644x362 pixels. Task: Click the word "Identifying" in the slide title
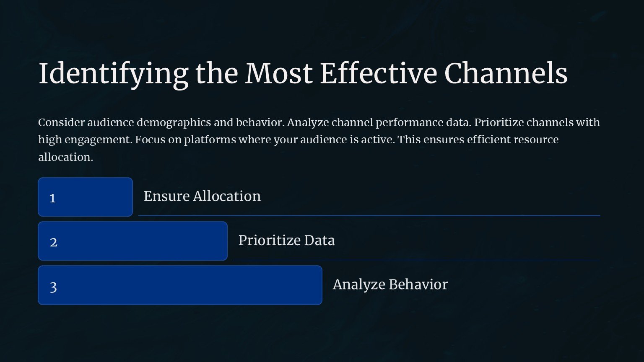113,74
